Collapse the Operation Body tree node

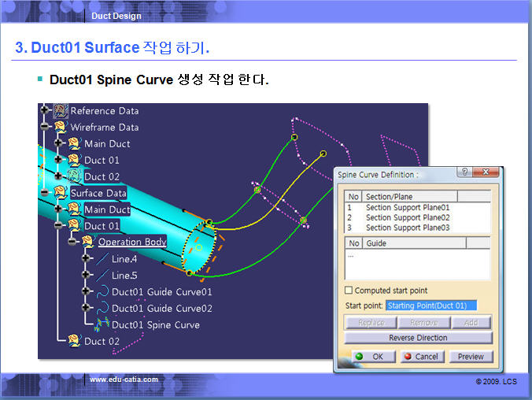point(72,243)
